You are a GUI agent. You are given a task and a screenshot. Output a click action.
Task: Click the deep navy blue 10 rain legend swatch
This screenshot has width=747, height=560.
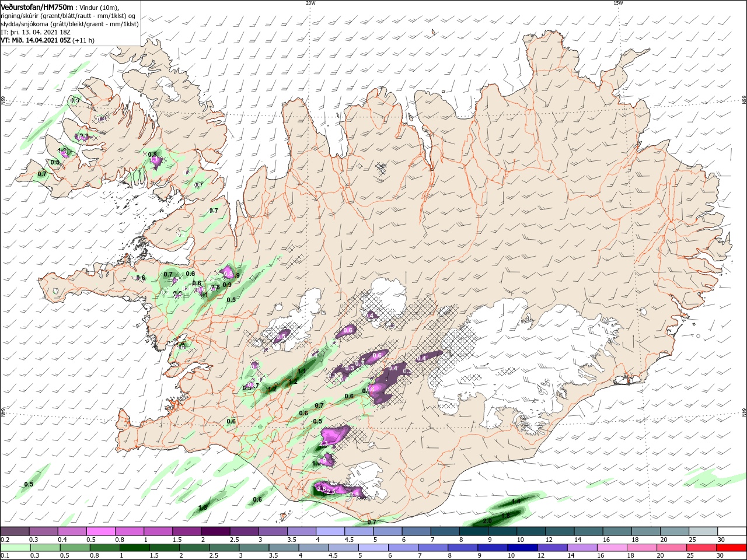point(522,548)
